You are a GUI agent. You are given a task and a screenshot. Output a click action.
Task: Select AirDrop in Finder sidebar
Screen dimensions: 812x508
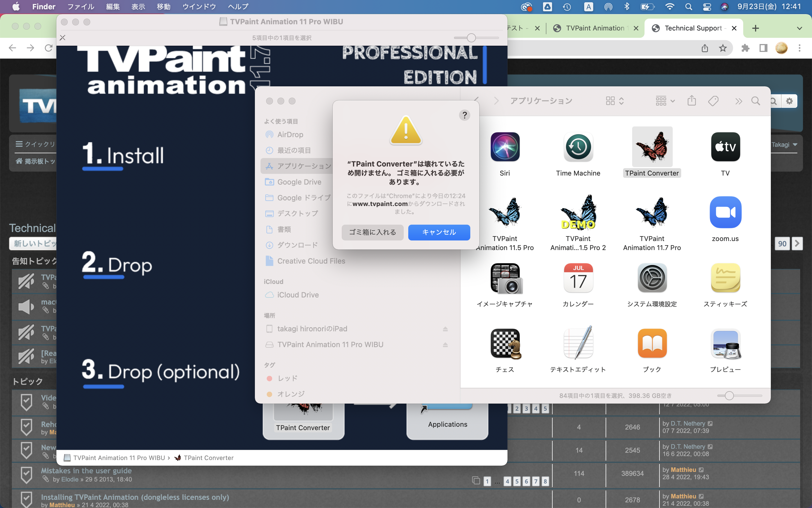(290, 134)
